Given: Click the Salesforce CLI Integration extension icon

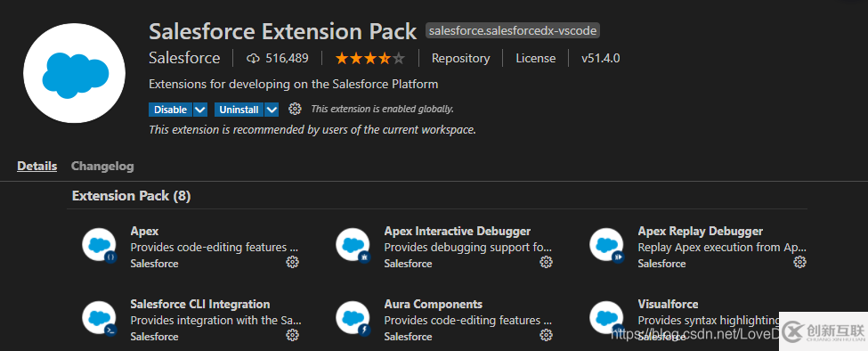Looking at the screenshot, I should 99,318.
